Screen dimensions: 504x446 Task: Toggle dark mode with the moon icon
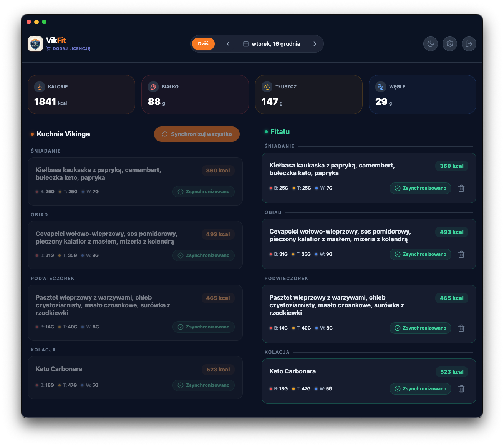coord(430,44)
